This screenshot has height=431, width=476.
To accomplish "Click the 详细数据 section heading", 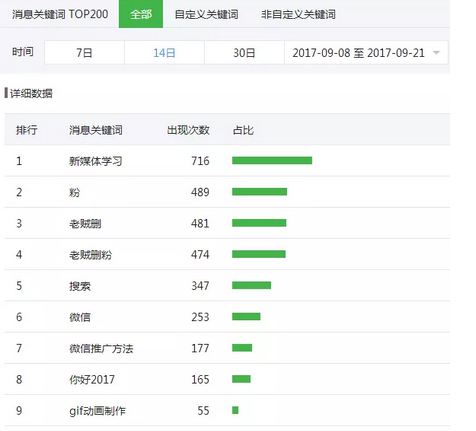I will 31,93.
